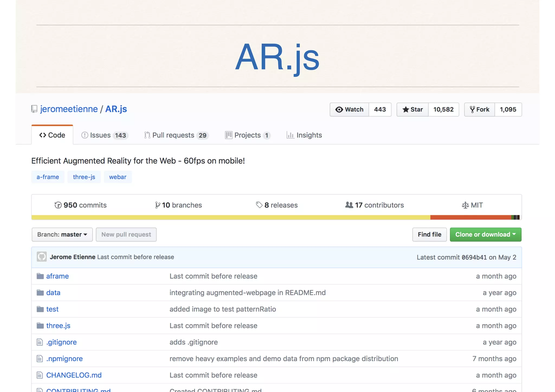
Task: Click the three.js folder icon
Action: pos(40,326)
